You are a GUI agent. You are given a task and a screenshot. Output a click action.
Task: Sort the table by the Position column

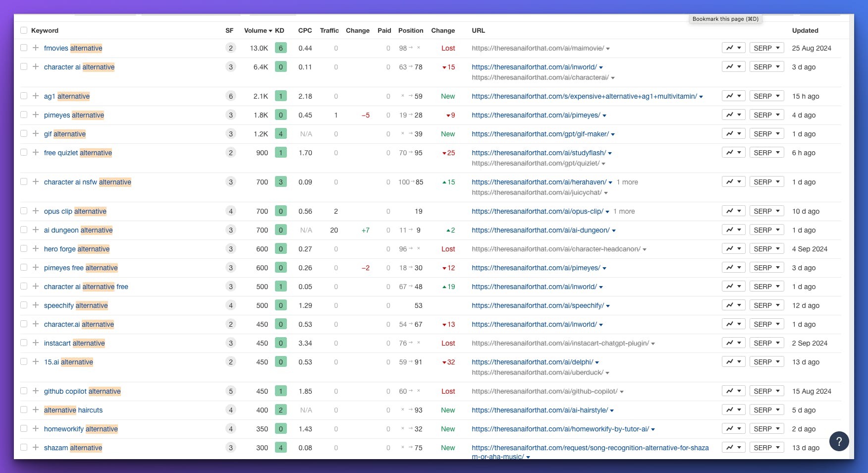(x=411, y=30)
